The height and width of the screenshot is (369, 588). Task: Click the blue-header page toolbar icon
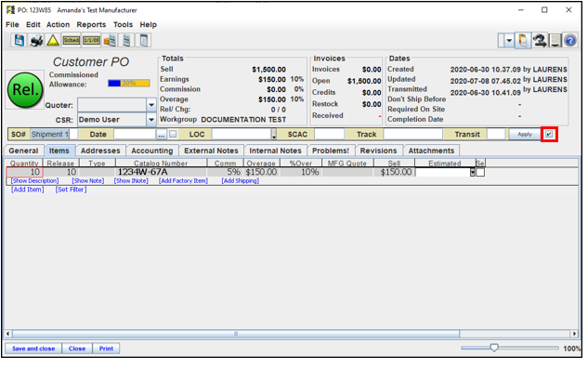click(144, 40)
